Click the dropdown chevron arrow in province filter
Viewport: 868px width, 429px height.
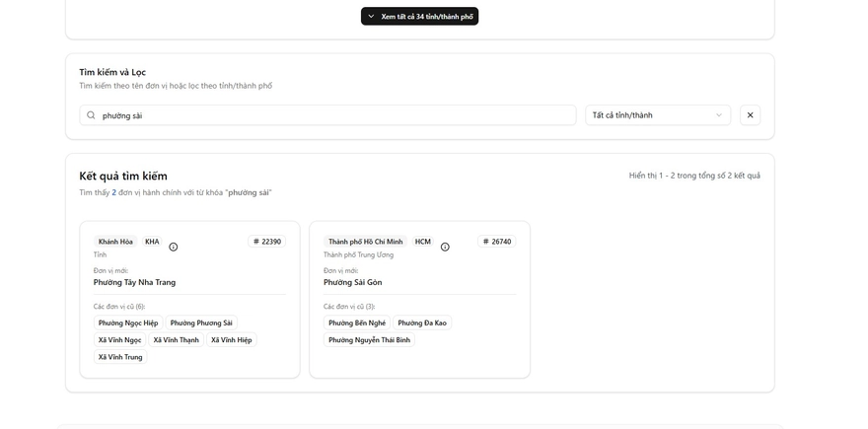718,115
